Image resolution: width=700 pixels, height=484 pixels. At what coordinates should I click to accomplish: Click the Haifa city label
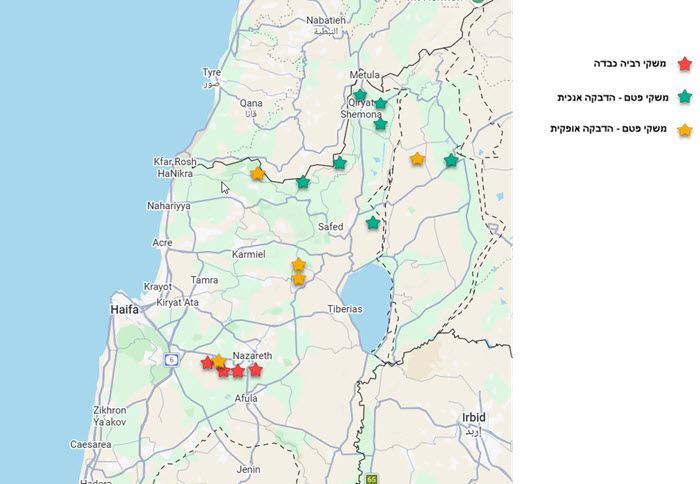click(x=125, y=309)
